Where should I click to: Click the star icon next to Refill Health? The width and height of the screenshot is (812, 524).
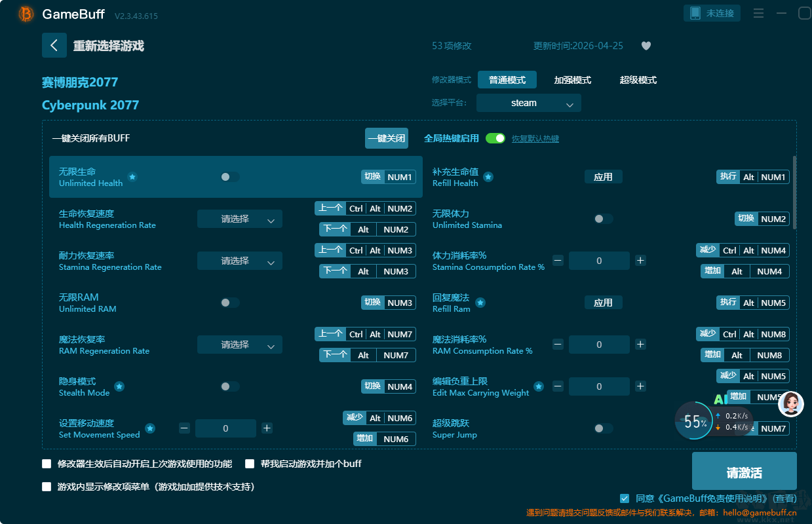click(x=488, y=177)
